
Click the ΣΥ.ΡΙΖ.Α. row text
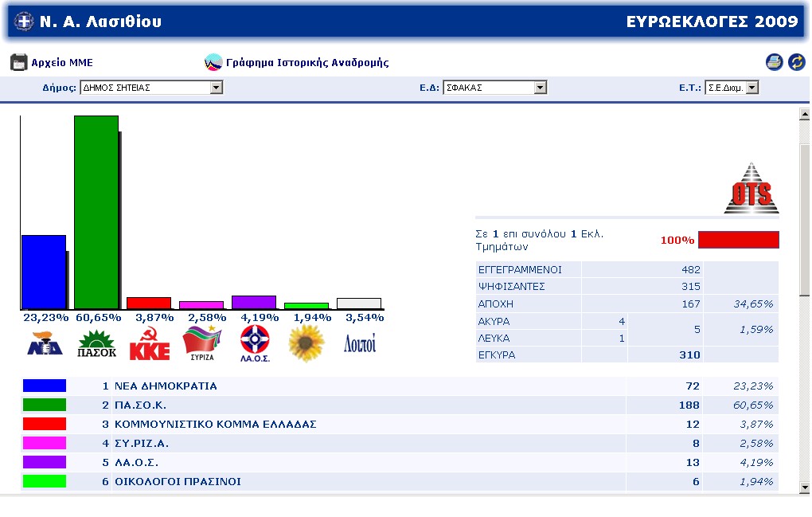[142, 444]
